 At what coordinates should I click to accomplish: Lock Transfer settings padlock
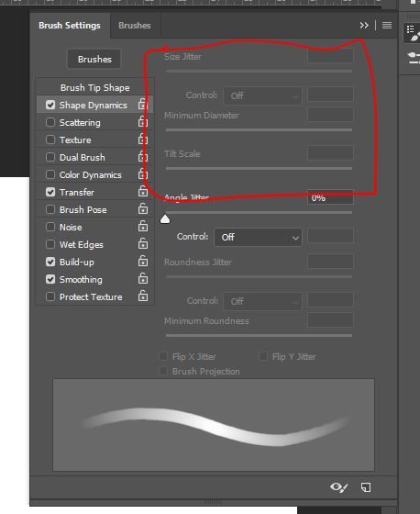[x=143, y=192]
